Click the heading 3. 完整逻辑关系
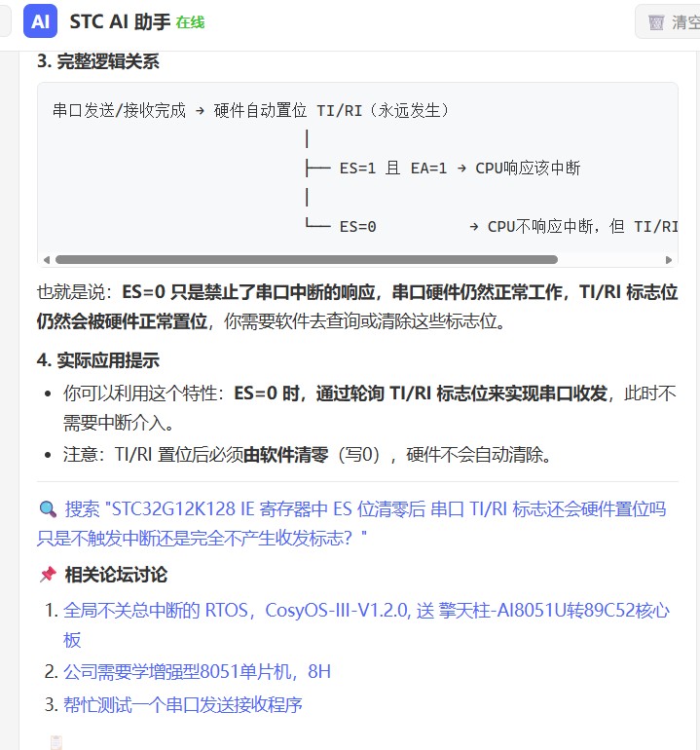The image size is (700, 750). (x=98, y=61)
